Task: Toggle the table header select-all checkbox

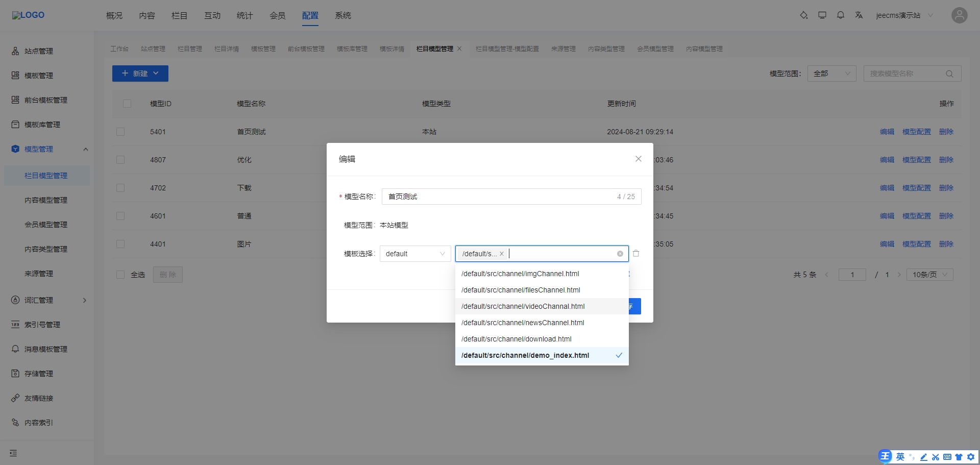Action: coord(127,104)
